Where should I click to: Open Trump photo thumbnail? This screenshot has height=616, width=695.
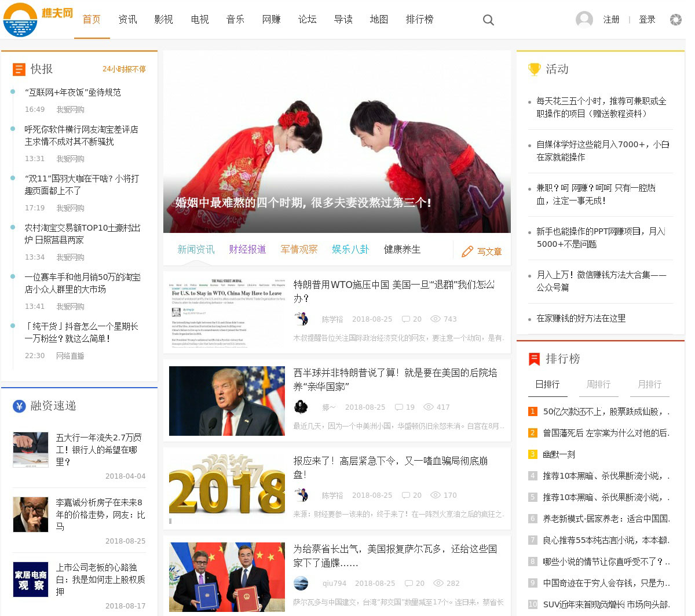tap(227, 401)
